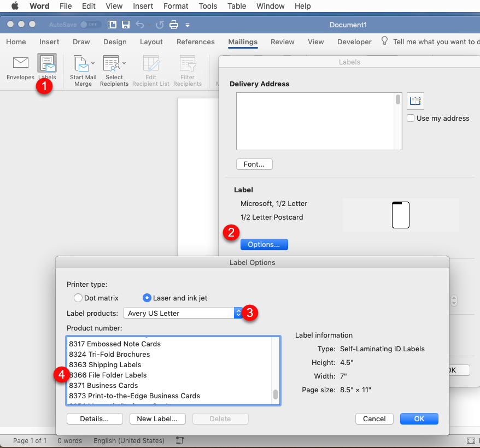This screenshot has height=448, width=480.
Task: Confirm Label Options with OK
Action: pos(419,418)
